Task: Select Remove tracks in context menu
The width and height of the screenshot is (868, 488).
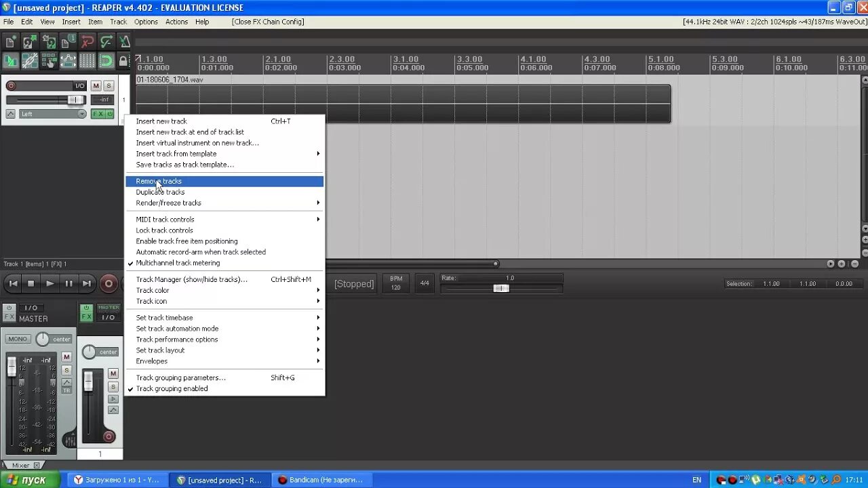Action: click(224, 181)
